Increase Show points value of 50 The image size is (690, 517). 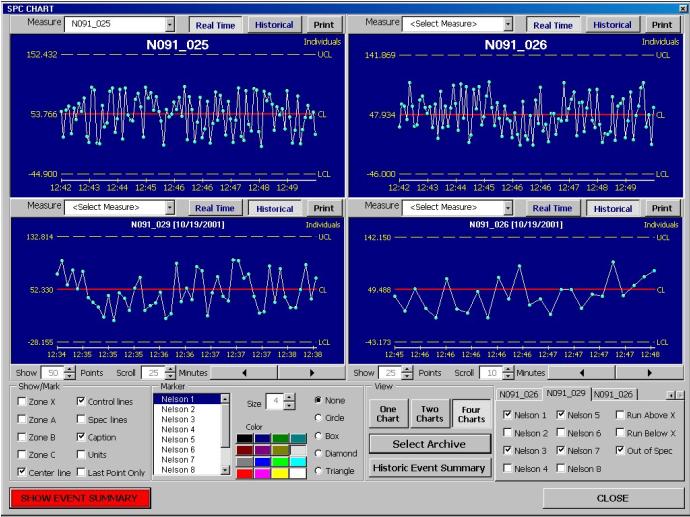pos(70,370)
